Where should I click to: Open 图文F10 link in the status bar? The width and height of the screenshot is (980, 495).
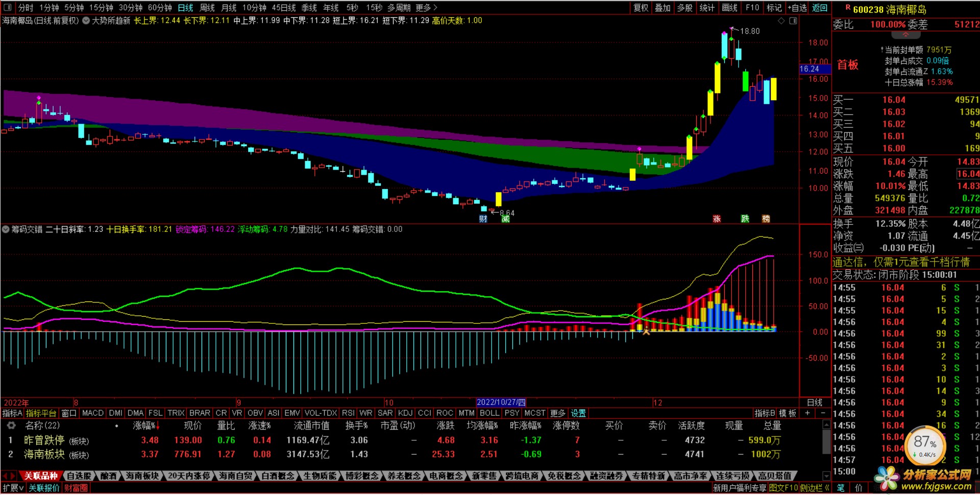pyautogui.click(x=783, y=488)
